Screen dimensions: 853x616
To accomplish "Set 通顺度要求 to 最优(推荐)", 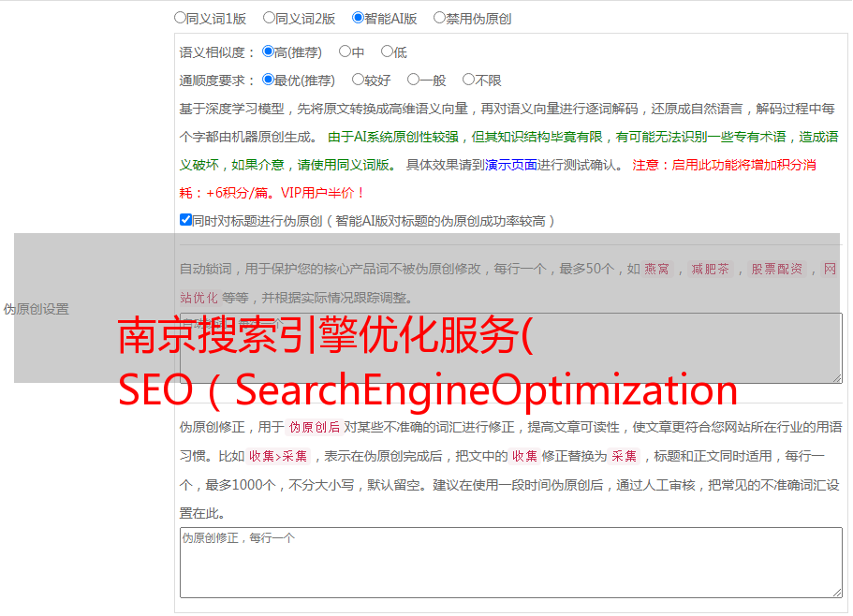I will (x=268, y=80).
